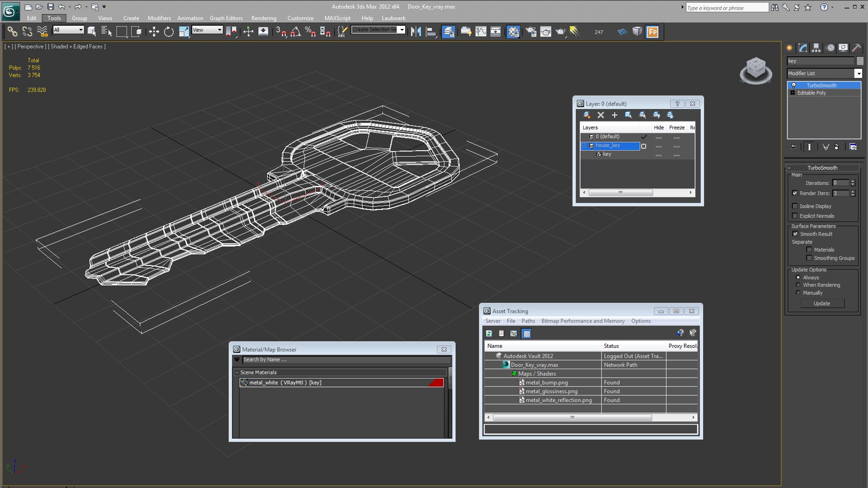Toggle TurboSmooth modifier lightbulb on/off
The height and width of the screenshot is (488, 868).
(x=794, y=85)
